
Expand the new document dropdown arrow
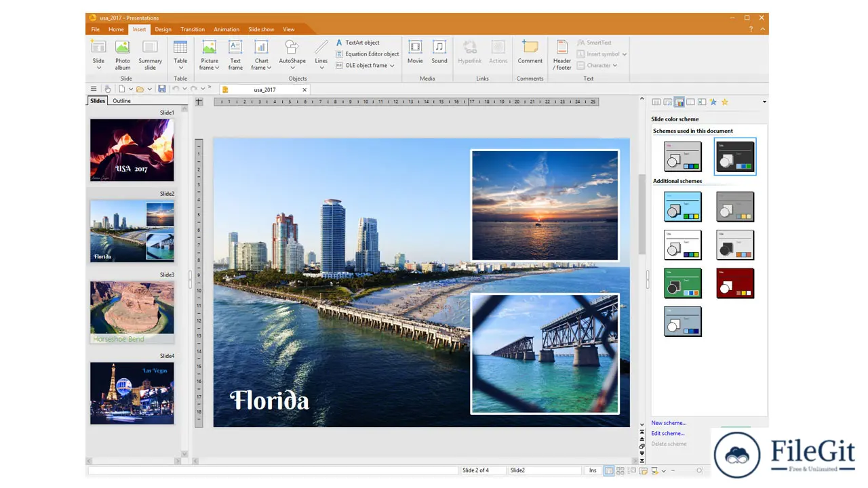[x=131, y=89]
